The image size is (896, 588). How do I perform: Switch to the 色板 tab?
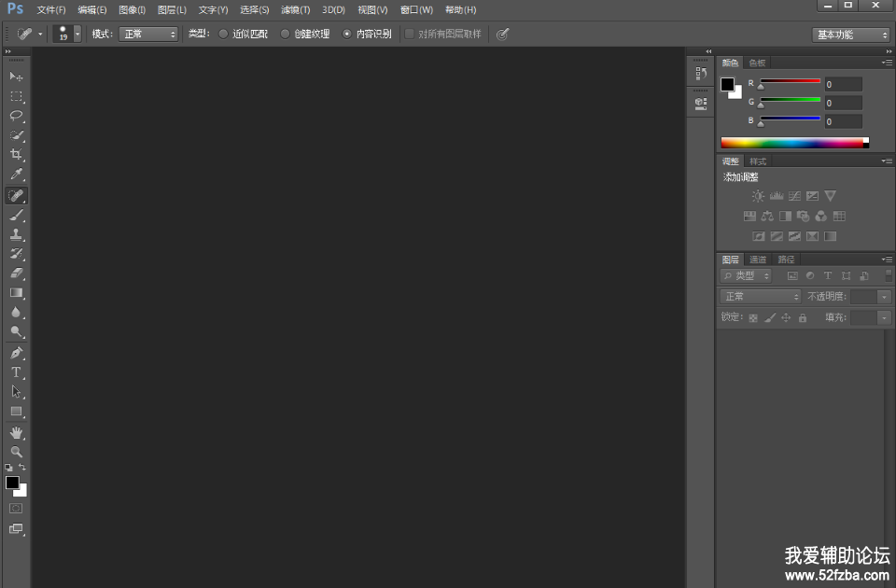[757, 63]
